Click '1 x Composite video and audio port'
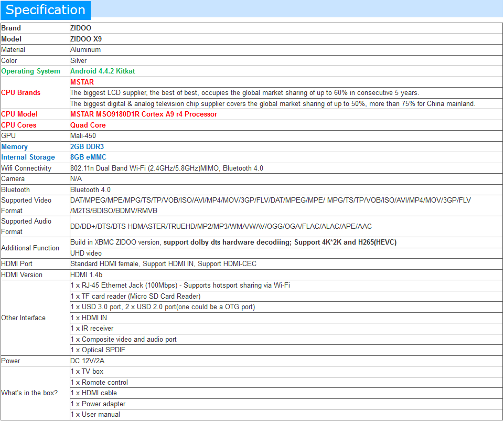Image resolution: width=504 pixels, height=422 pixels. point(124,340)
